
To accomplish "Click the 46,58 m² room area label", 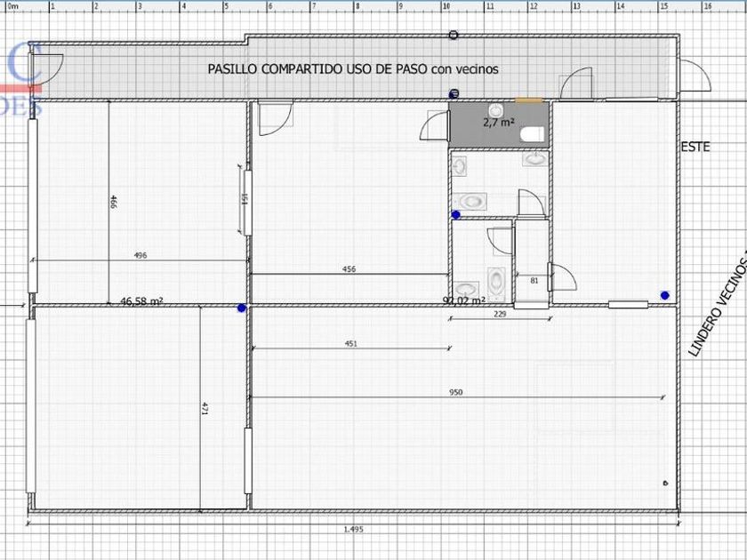I will click(141, 301).
